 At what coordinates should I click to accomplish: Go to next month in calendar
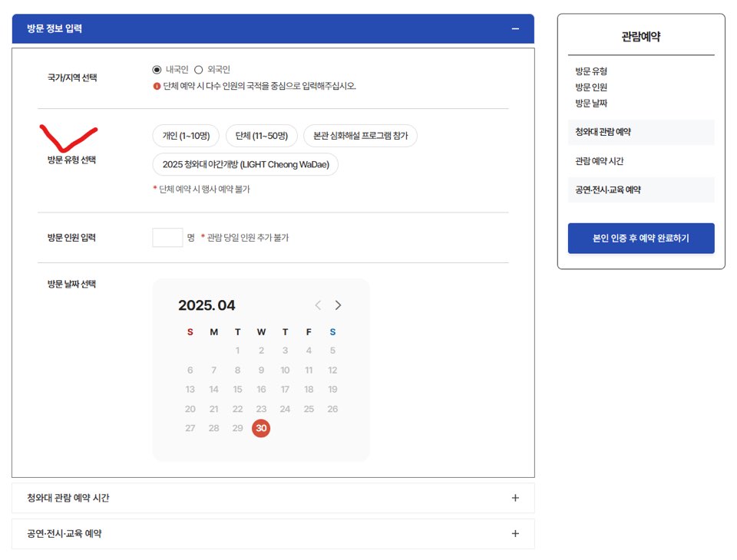pyautogui.click(x=338, y=305)
